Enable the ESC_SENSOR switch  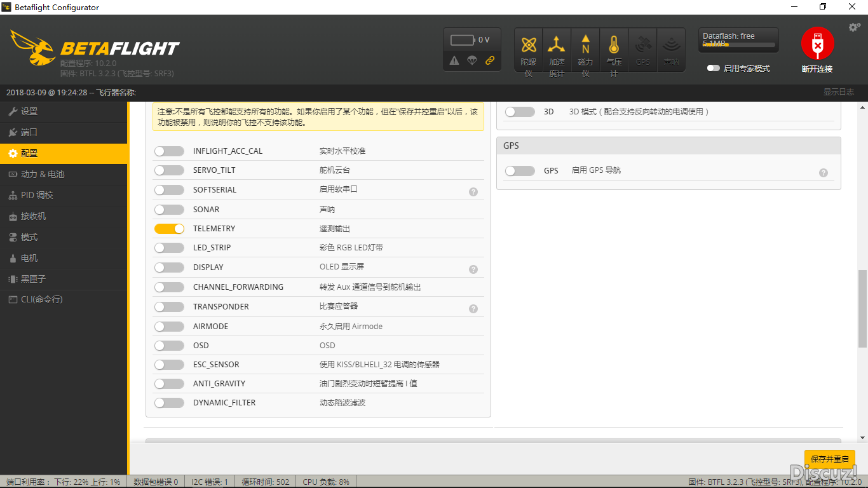(x=169, y=365)
